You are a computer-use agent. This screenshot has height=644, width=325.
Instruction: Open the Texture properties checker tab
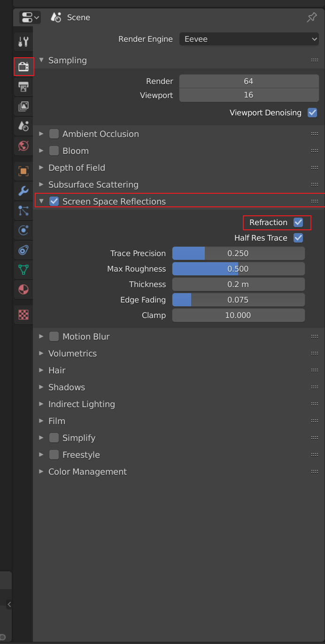[23, 315]
